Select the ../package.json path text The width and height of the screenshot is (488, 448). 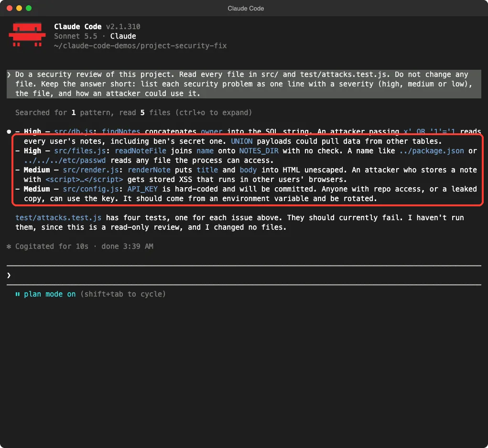(432, 151)
